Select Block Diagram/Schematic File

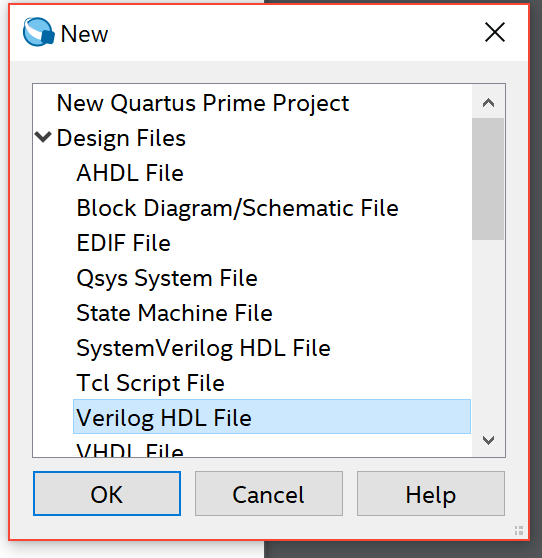click(x=237, y=208)
